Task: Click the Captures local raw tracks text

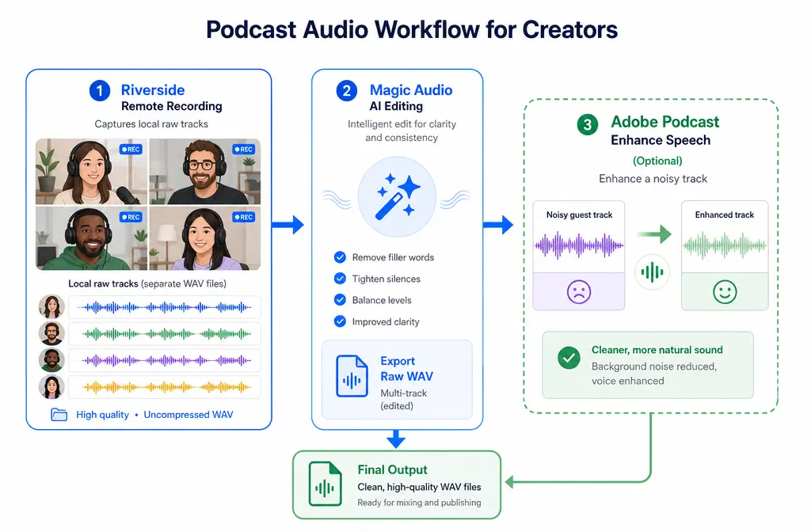Action: 151,124
